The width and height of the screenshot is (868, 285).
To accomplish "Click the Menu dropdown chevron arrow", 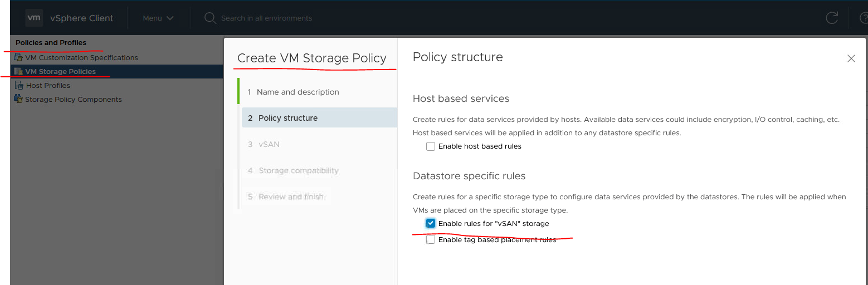I will (x=170, y=18).
